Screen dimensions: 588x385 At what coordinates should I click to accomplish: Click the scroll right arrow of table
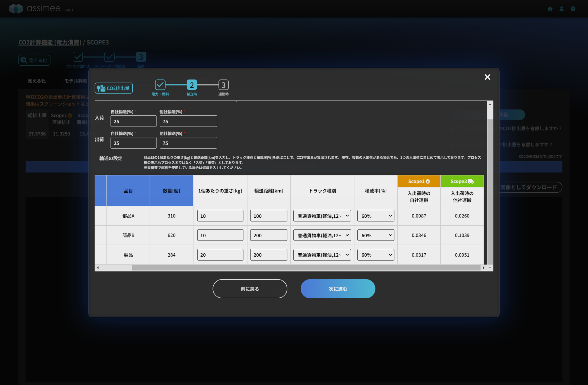pos(484,268)
